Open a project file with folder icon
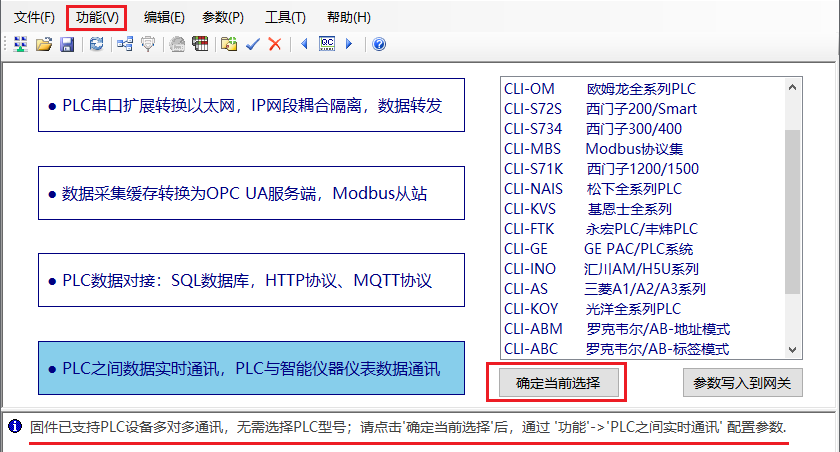The image size is (840, 452). [x=44, y=44]
